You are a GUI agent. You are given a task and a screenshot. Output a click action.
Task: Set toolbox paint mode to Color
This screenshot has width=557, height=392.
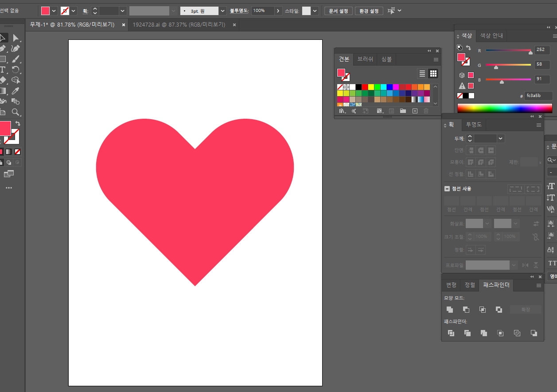pos(1,152)
